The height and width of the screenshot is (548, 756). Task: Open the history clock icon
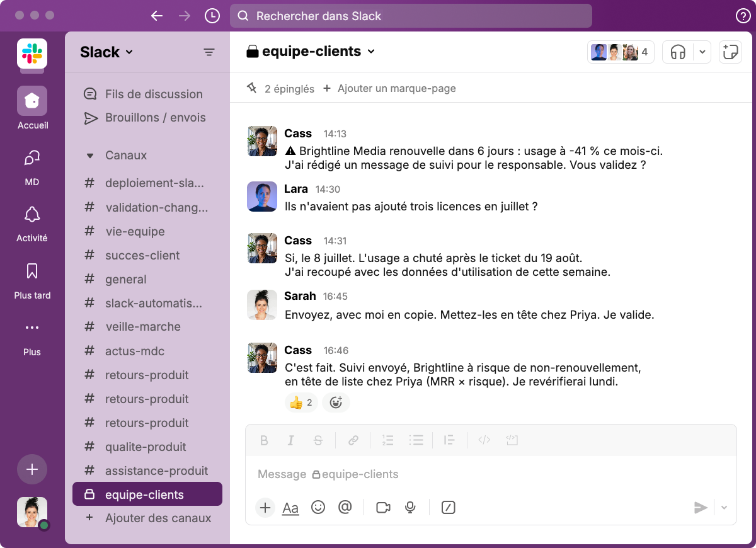pyautogui.click(x=212, y=16)
